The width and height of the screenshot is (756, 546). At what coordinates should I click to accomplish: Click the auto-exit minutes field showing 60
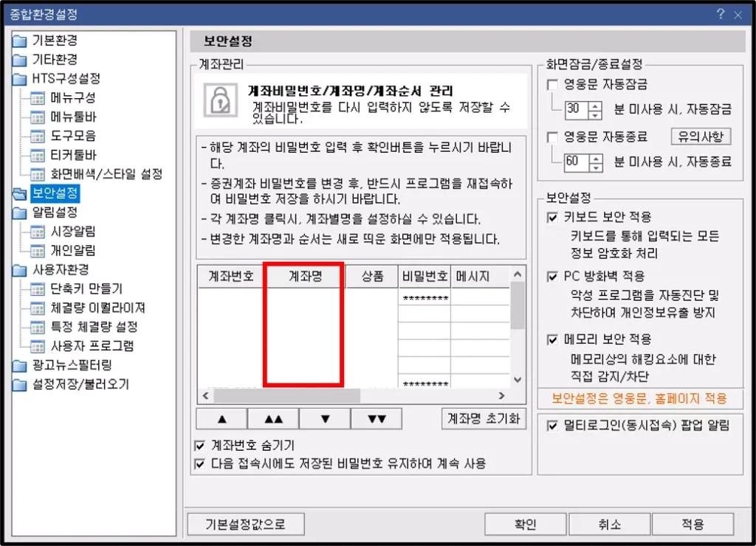[x=577, y=162]
